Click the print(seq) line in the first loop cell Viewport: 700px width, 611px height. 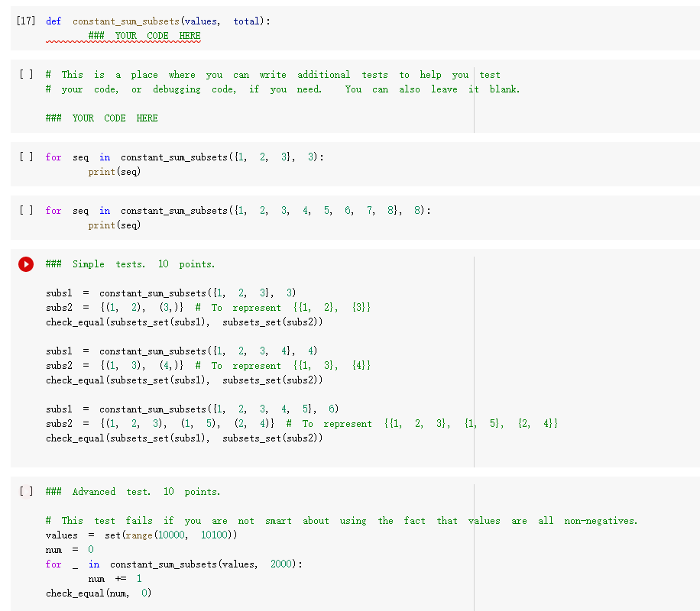point(116,171)
